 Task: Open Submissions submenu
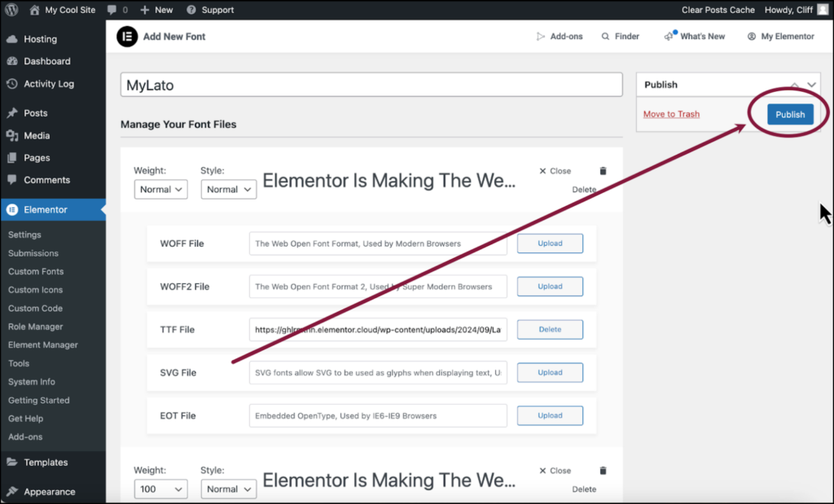tap(33, 253)
